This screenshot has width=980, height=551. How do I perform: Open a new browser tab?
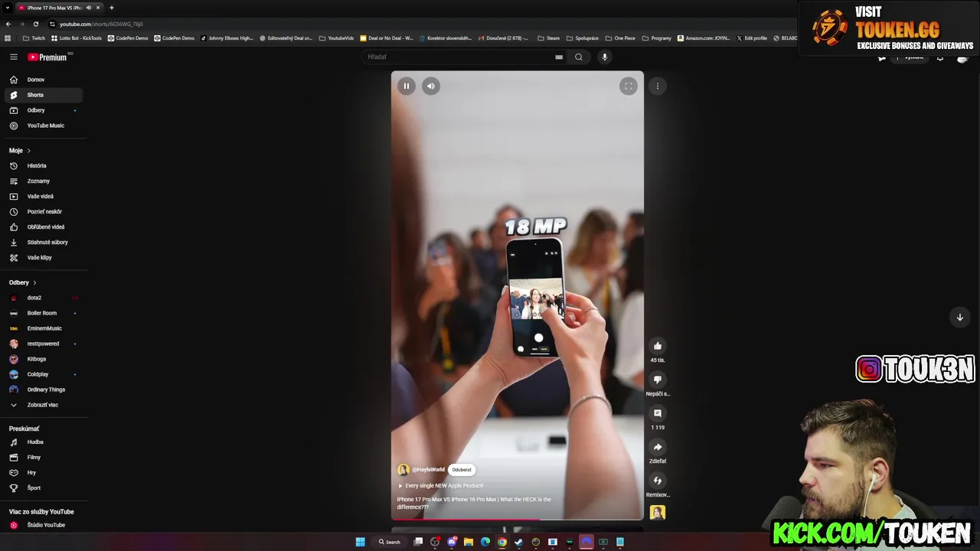112,8
